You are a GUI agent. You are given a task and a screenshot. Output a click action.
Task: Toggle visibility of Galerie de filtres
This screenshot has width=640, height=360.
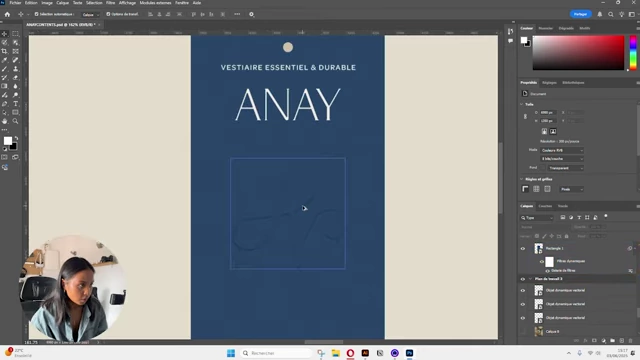547,271
